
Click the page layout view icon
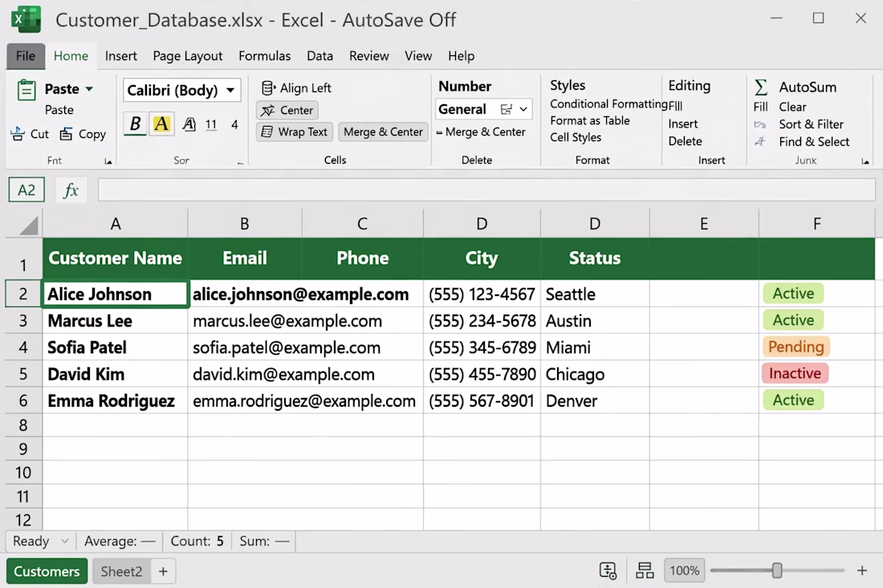click(645, 570)
